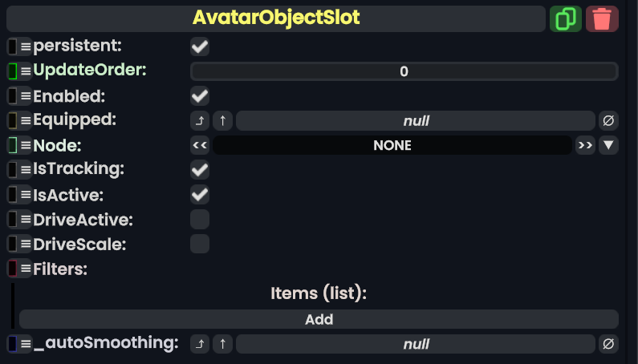Delete the AvatarObjectSlot component via trash icon
Screen dimensions: 638x364
coord(602,18)
